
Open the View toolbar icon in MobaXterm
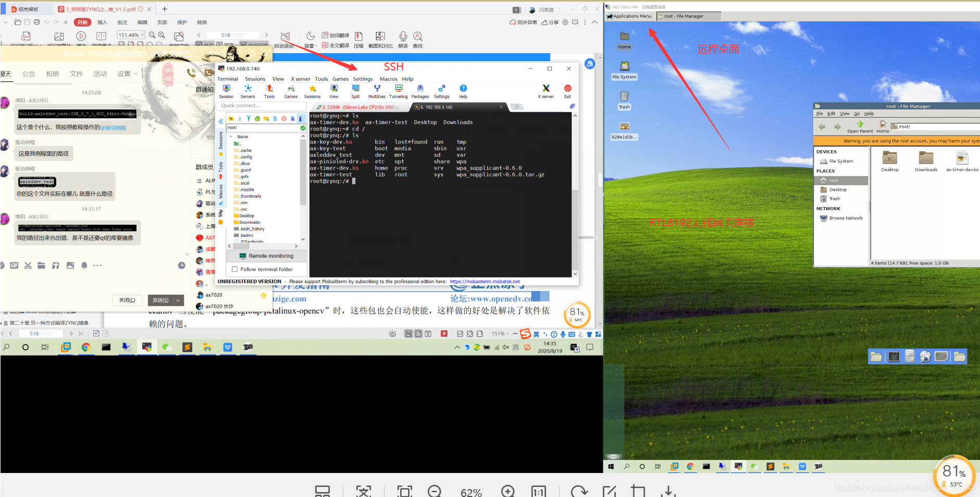(334, 91)
